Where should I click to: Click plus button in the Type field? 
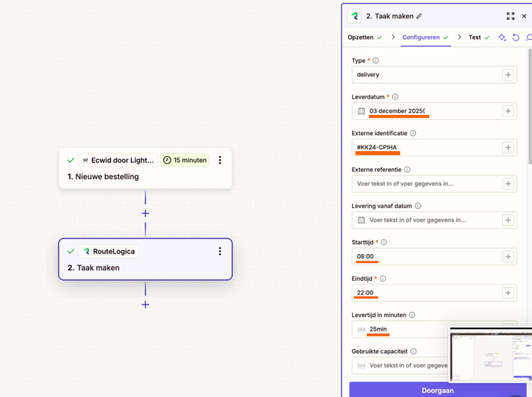pos(508,75)
